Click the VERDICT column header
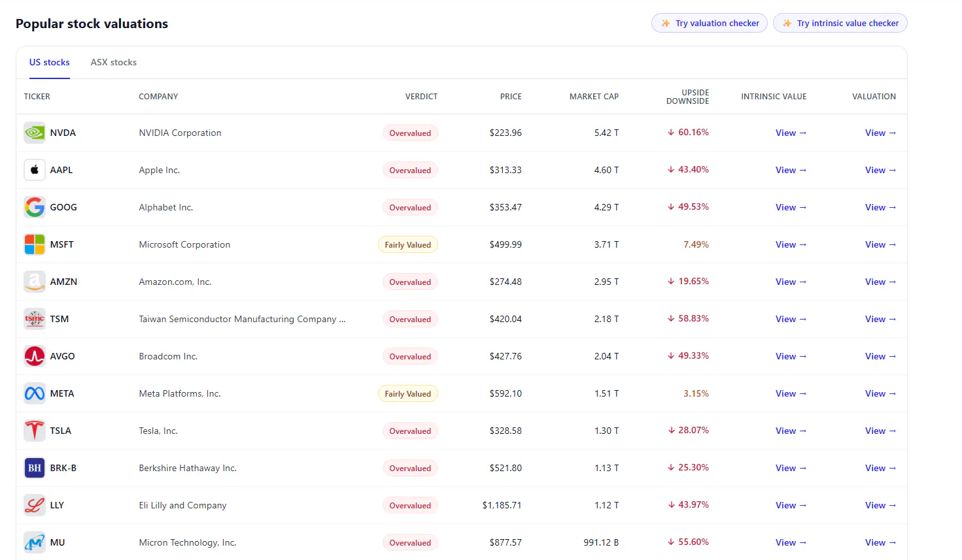This screenshot has width=962, height=560. (421, 97)
